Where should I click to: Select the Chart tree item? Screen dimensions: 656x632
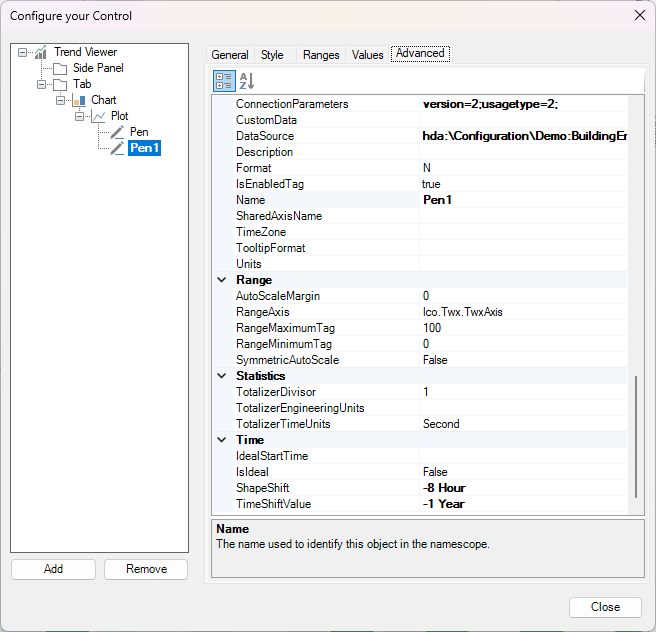point(103,100)
